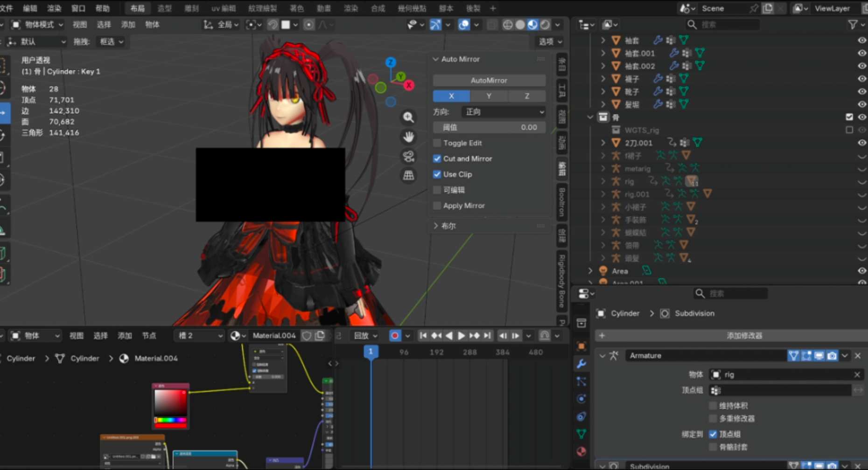This screenshot has height=470, width=868.
Task: Expand the 布尔 panel
Action: 436,226
